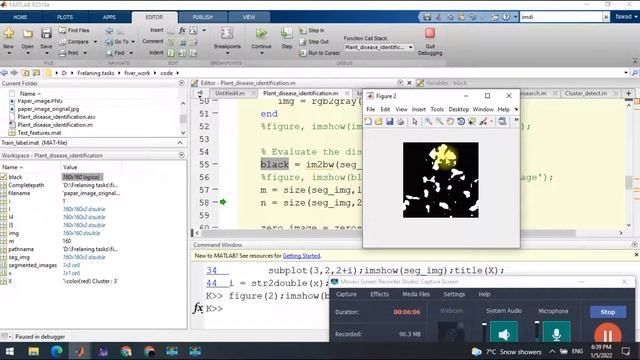The width and height of the screenshot is (640, 360).
Task: Open Tools menu in Figure 2
Action: pyautogui.click(x=437, y=109)
